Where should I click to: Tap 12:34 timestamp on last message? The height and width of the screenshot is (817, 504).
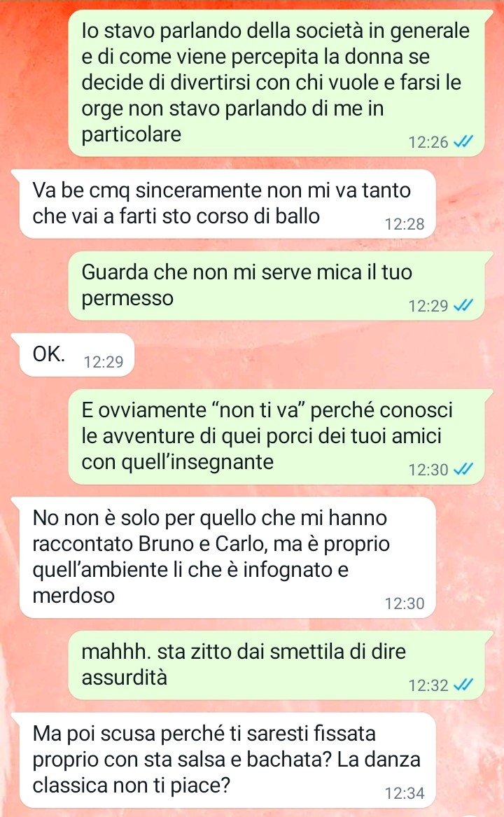pyautogui.click(x=405, y=793)
